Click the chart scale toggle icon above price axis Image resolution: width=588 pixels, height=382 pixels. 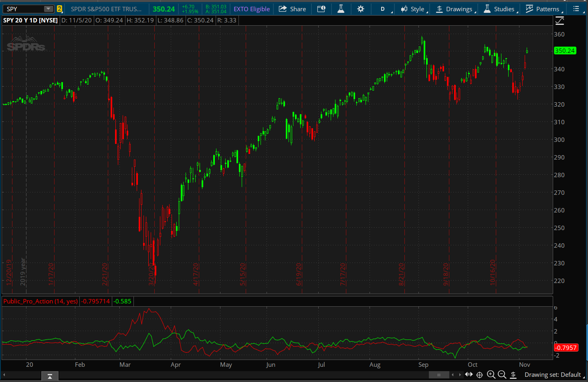tap(560, 21)
